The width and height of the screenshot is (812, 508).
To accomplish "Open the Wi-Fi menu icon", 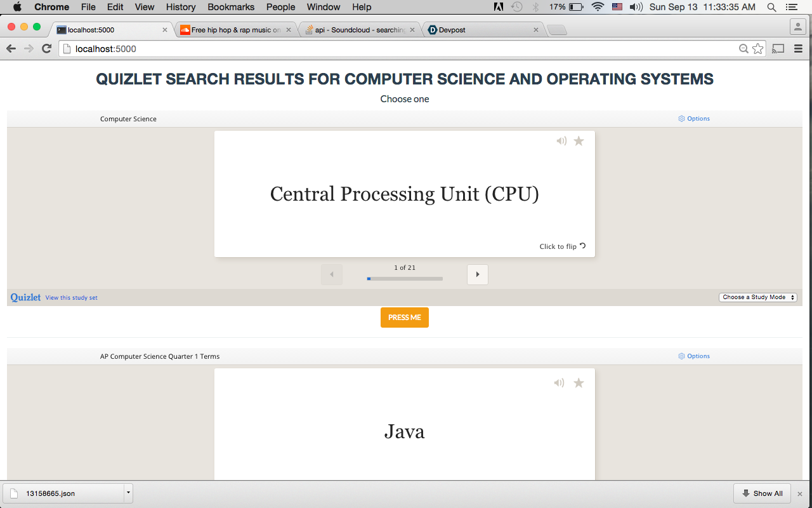I will (598, 7).
